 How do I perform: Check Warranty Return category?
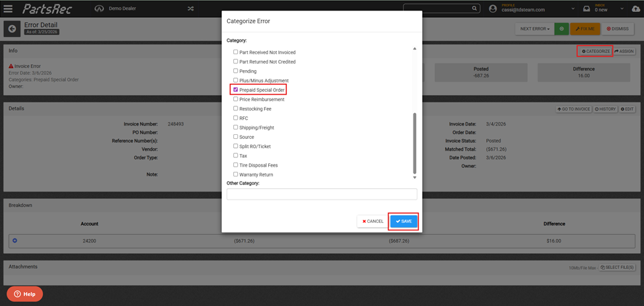coord(235,174)
